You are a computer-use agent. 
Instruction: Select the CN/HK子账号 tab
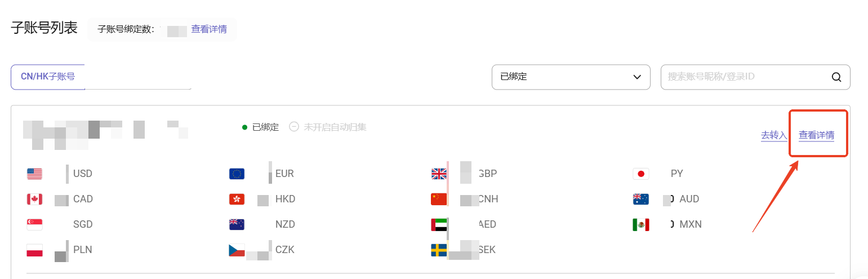pos(48,77)
